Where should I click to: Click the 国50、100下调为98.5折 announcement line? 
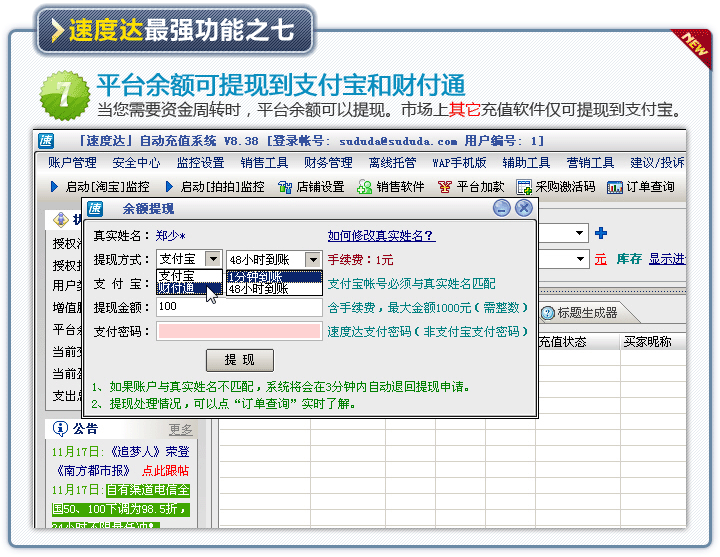(120, 509)
